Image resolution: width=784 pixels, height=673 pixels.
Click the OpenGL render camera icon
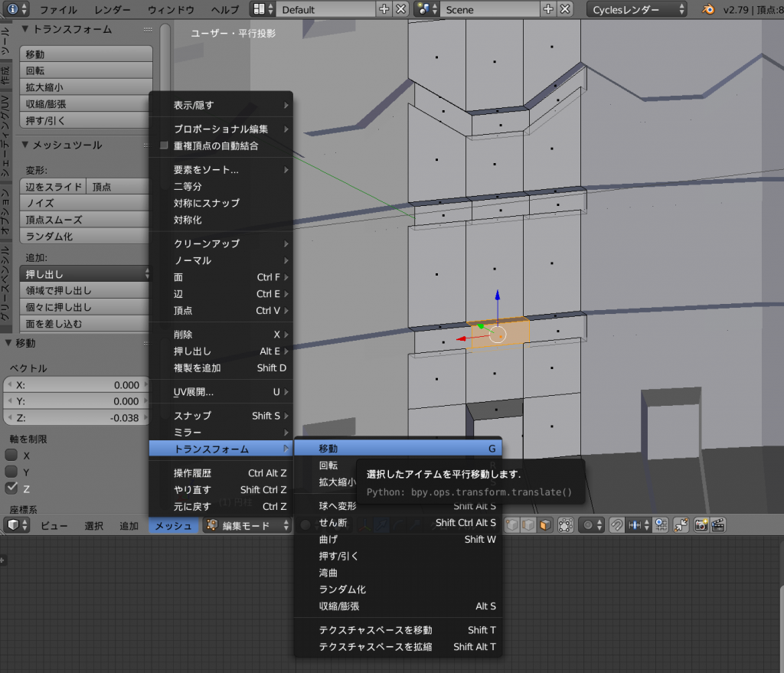tap(701, 525)
